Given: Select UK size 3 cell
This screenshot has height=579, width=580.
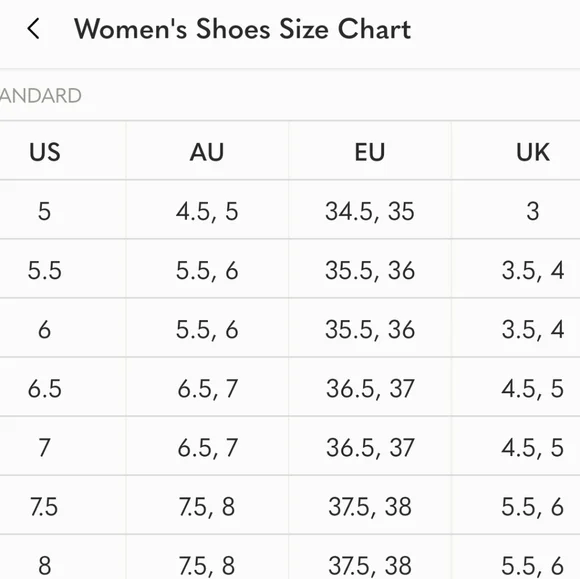Looking at the screenshot, I should [533, 211].
